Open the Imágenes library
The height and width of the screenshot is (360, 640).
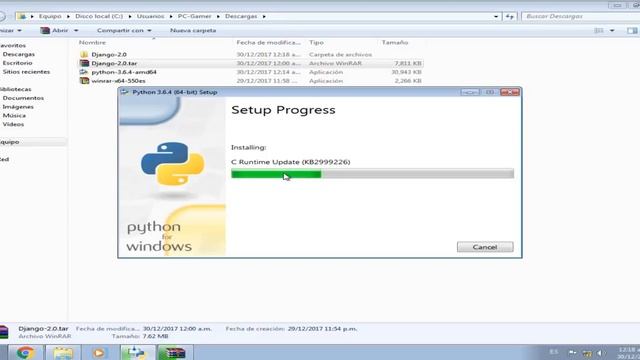pos(18,107)
